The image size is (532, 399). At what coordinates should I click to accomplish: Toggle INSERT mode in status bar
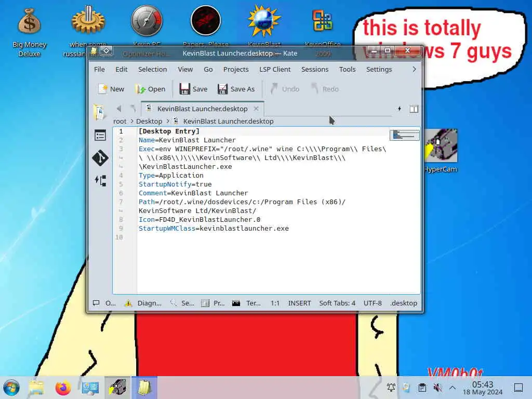(x=300, y=303)
